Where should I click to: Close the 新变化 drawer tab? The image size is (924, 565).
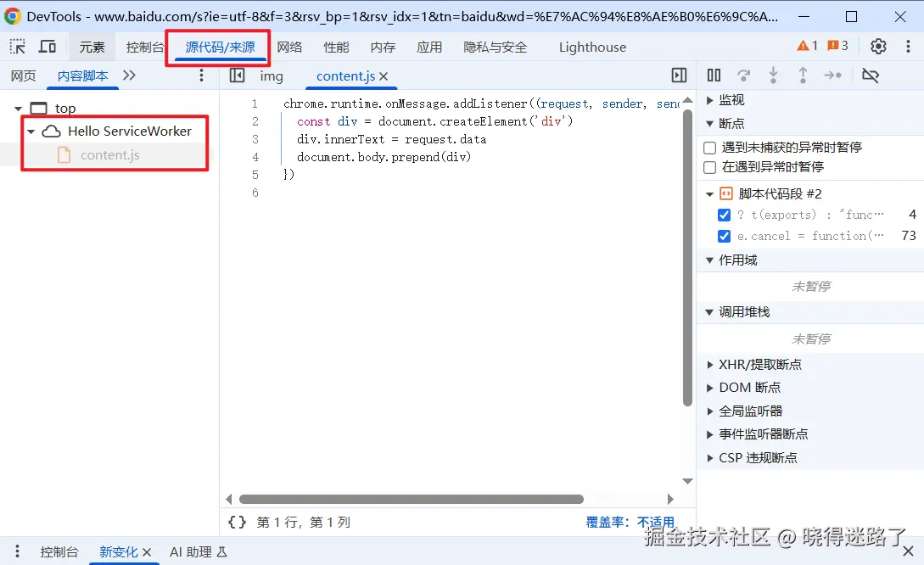[147, 552]
